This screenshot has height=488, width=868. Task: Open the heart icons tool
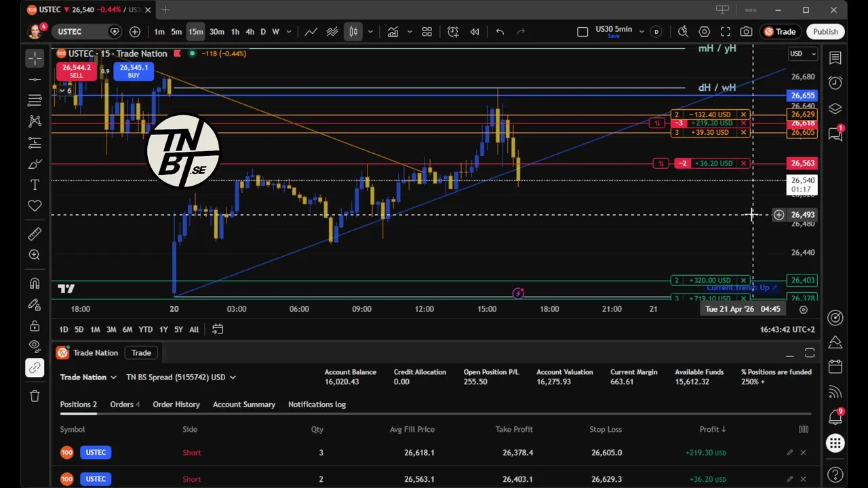(x=35, y=205)
